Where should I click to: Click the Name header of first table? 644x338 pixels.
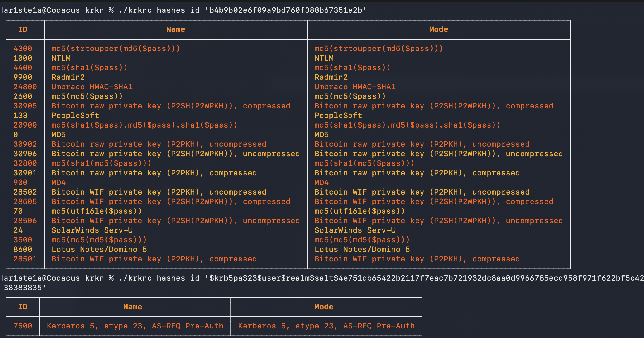175,29
